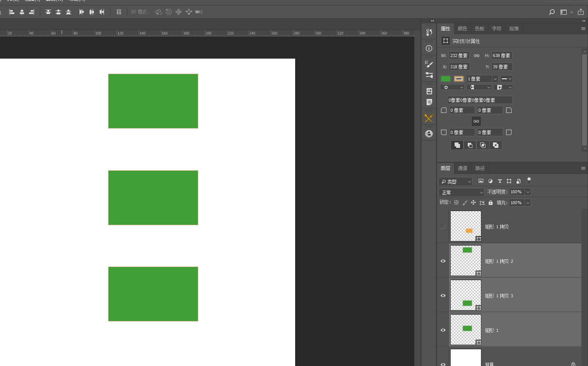The width and height of the screenshot is (588, 366).
Task: Open the Brush Settings panel icon
Action: coord(429,64)
